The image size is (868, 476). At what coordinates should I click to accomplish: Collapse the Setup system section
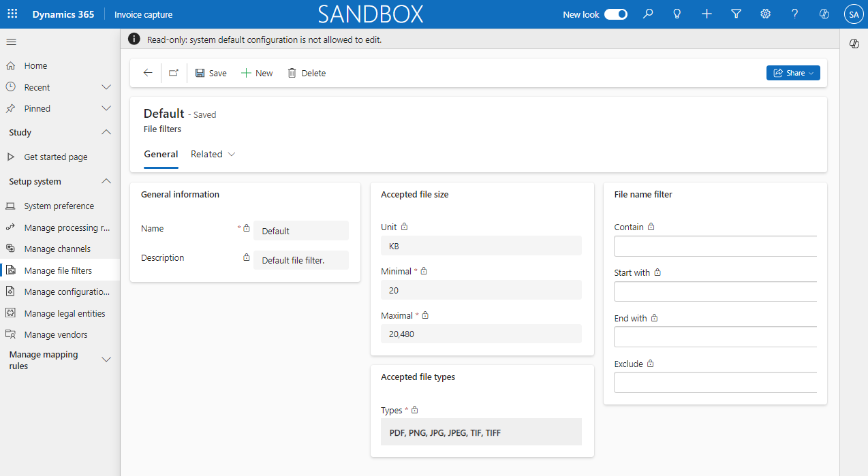[x=106, y=180]
